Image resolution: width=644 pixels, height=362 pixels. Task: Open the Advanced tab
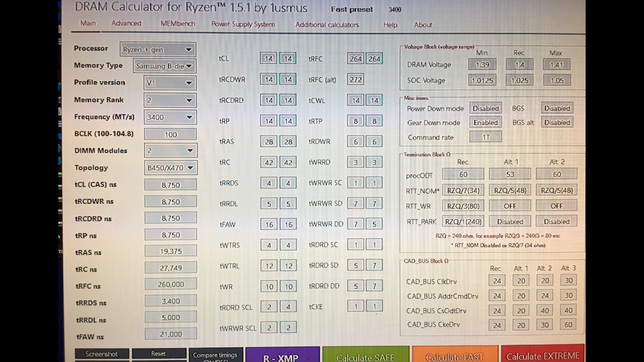[x=126, y=23]
